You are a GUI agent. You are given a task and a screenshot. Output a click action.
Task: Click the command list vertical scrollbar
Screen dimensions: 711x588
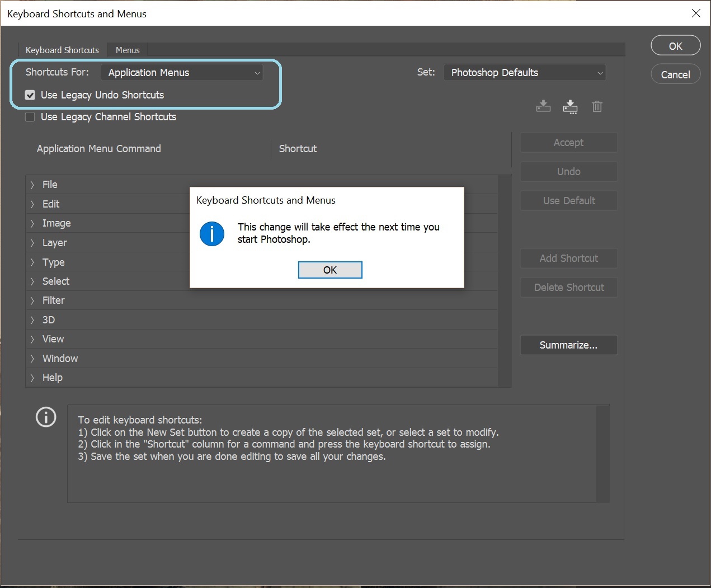tap(505, 280)
